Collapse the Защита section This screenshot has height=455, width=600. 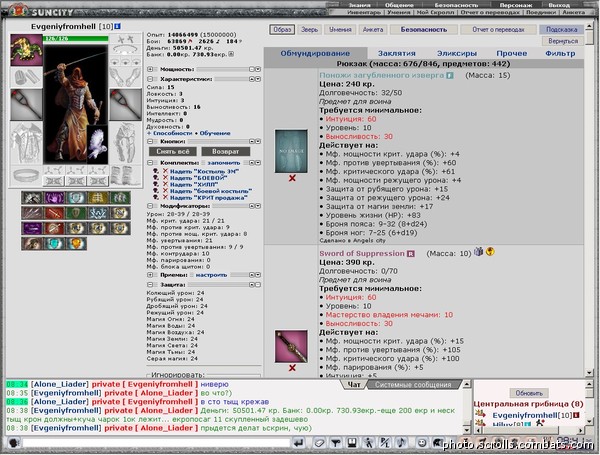(x=150, y=285)
